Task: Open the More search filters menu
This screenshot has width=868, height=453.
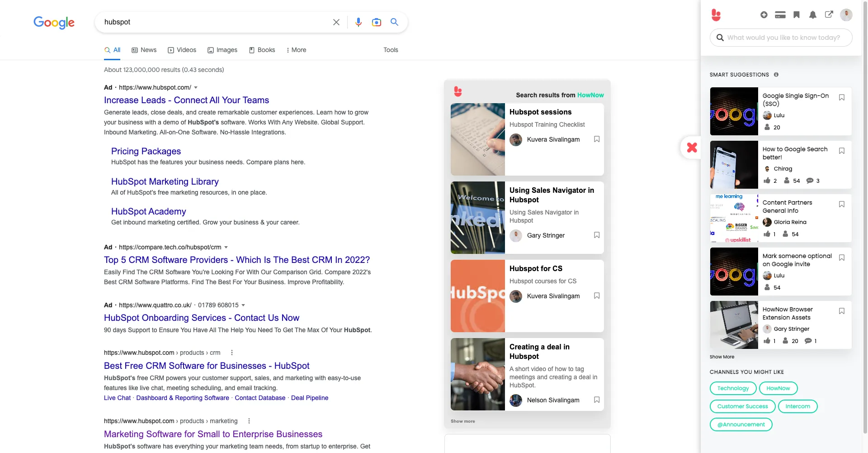Action: coord(297,50)
